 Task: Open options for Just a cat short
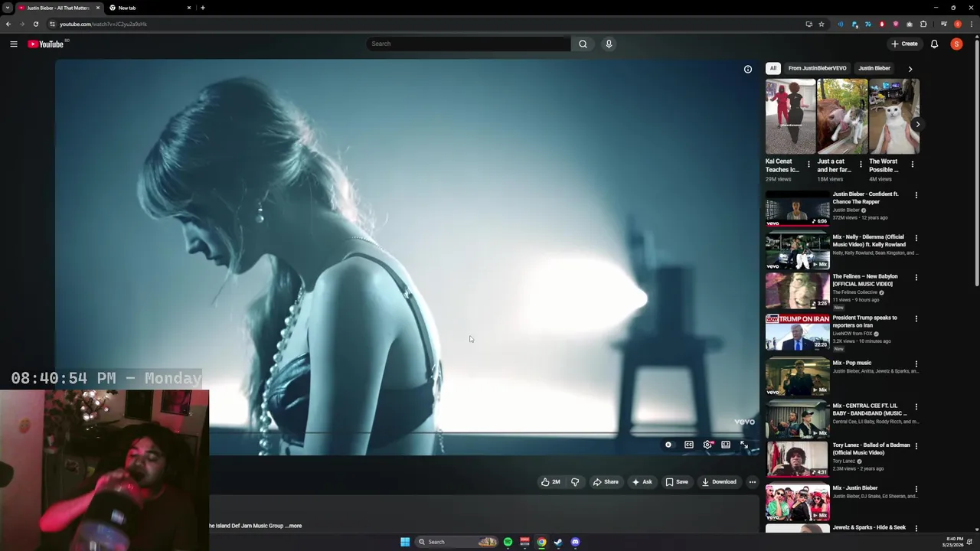point(861,165)
